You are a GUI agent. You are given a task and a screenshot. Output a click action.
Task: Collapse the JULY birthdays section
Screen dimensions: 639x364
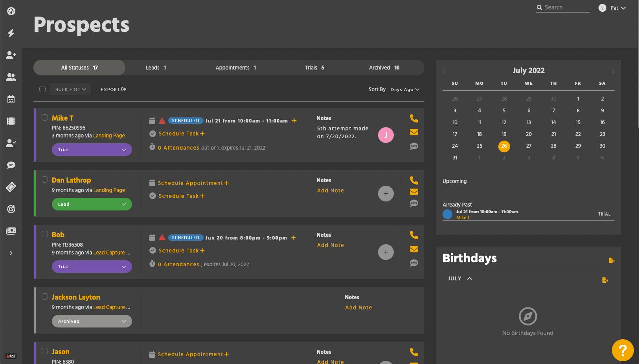point(460,278)
